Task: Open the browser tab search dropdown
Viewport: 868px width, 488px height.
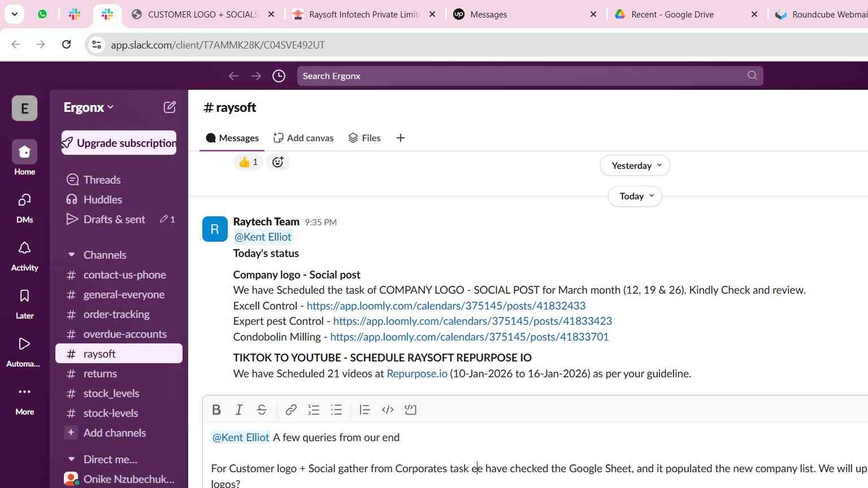Action: tap(14, 14)
